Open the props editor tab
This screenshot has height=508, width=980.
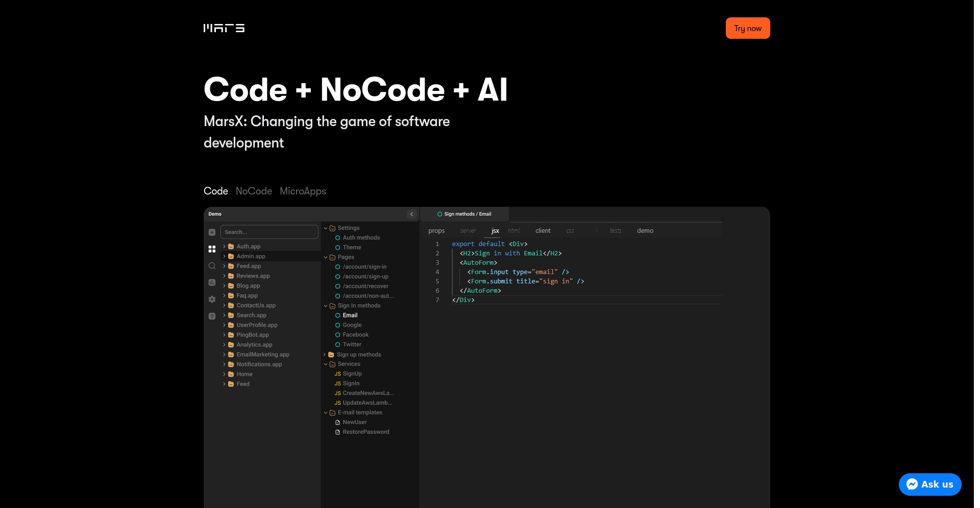pyautogui.click(x=436, y=231)
